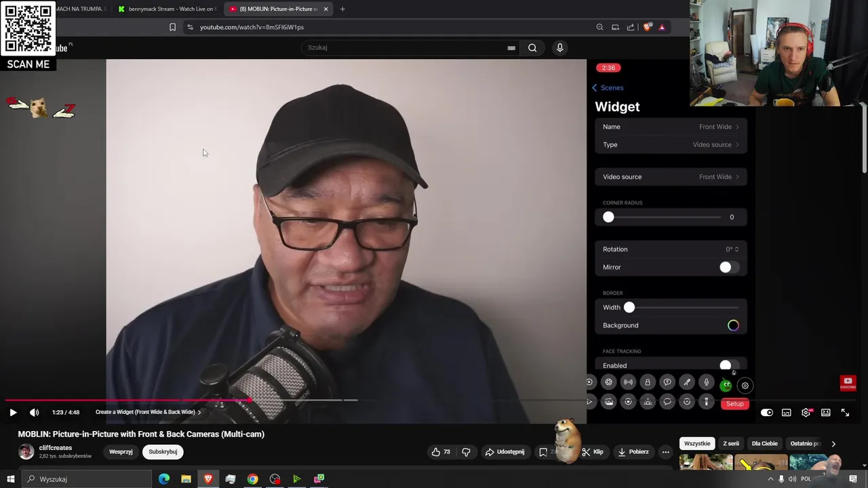
Task: Change the Rotation stepper value in Moblin
Action: coord(733,249)
